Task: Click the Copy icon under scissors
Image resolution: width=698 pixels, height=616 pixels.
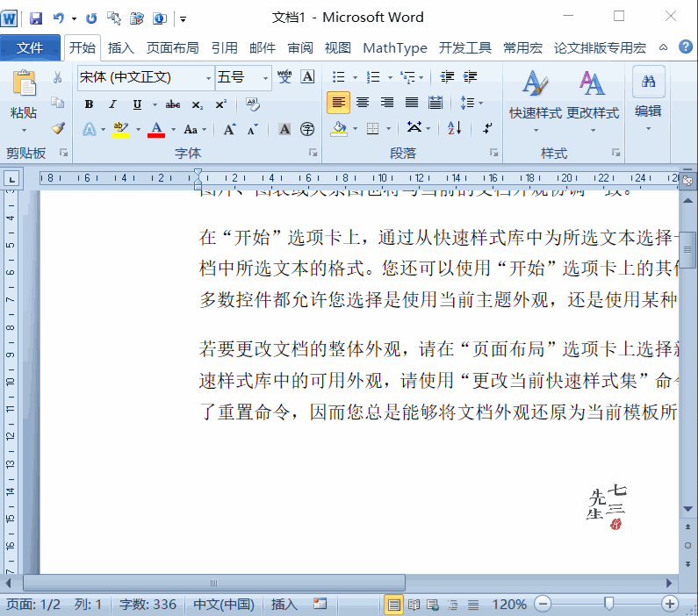Action: click(x=57, y=103)
